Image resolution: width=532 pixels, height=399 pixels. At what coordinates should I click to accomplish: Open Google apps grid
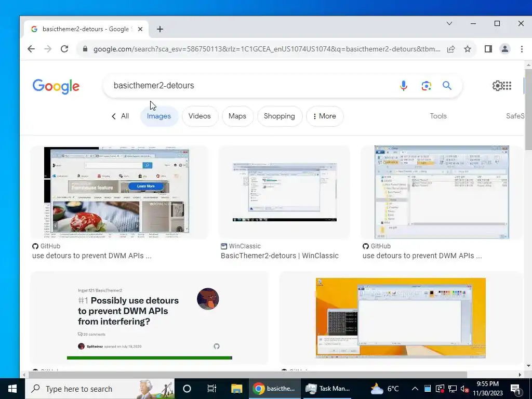pyautogui.click(x=507, y=86)
